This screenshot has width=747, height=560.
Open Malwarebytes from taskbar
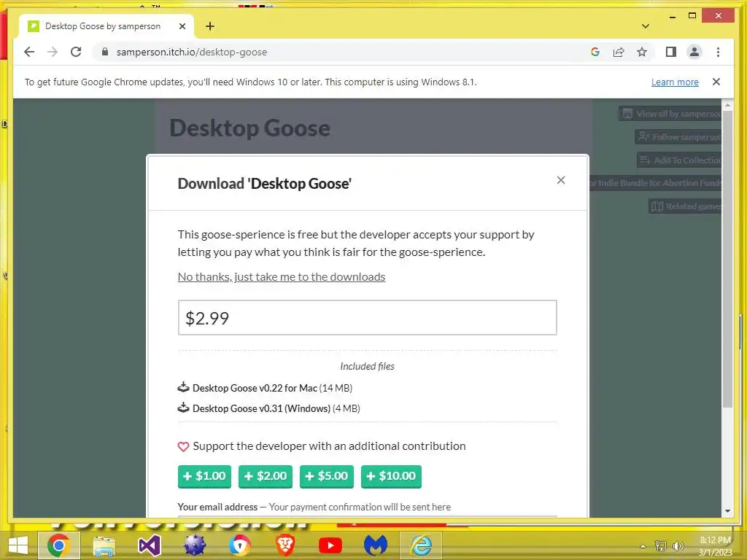click(x=376, y=545)
